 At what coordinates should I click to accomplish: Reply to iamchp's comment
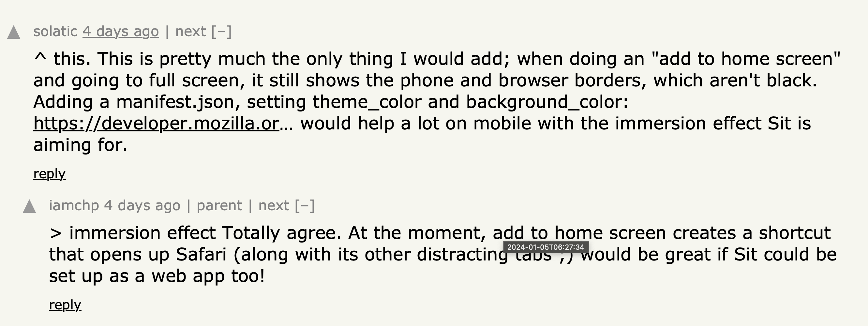point(65,305)
